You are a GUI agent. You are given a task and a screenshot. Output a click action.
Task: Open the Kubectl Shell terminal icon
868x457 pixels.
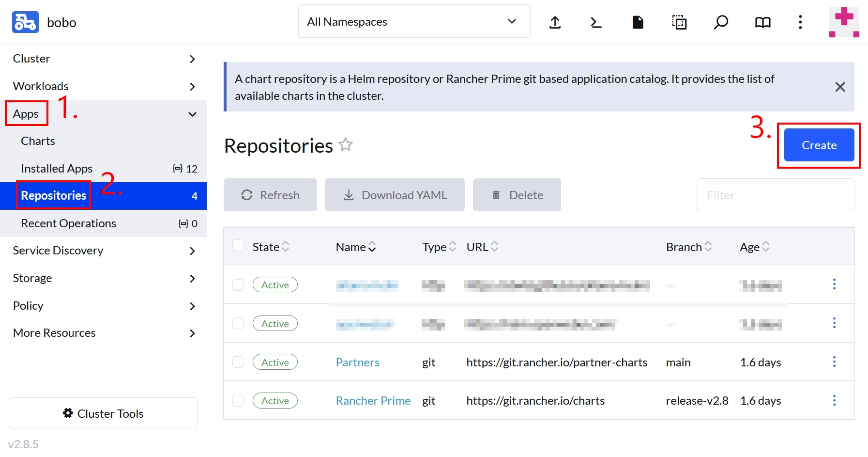(x=596, y=22)
